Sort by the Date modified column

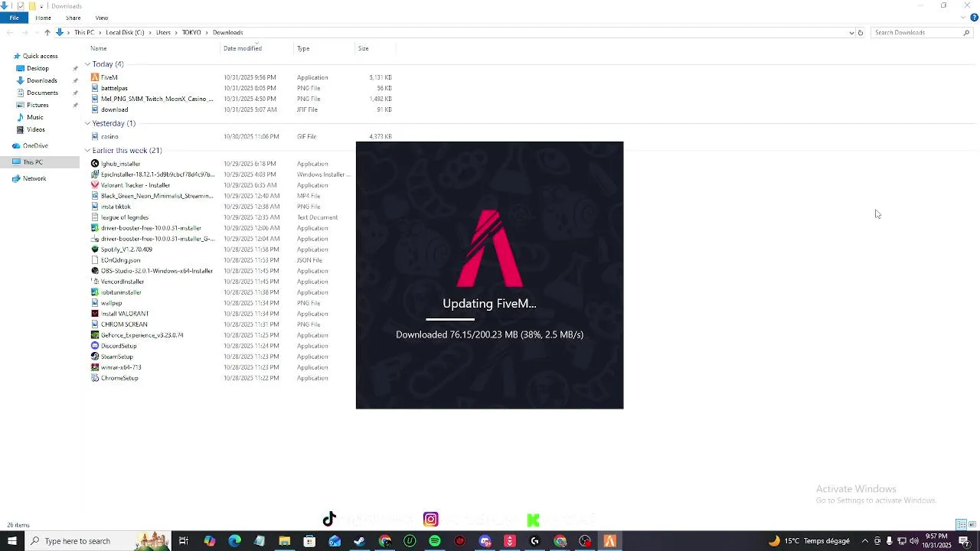(x=243, y=48)
